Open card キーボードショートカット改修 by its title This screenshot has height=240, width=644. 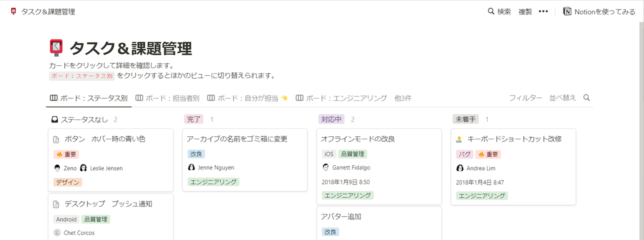tap(514, 139)
